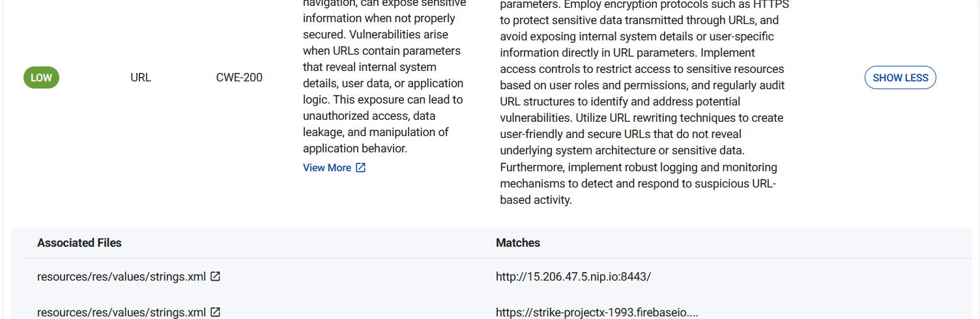Image resolution: width=980 pixels, height=319 pixels.
Task: Click the green LOW severity badge
Action: point(41,77)
